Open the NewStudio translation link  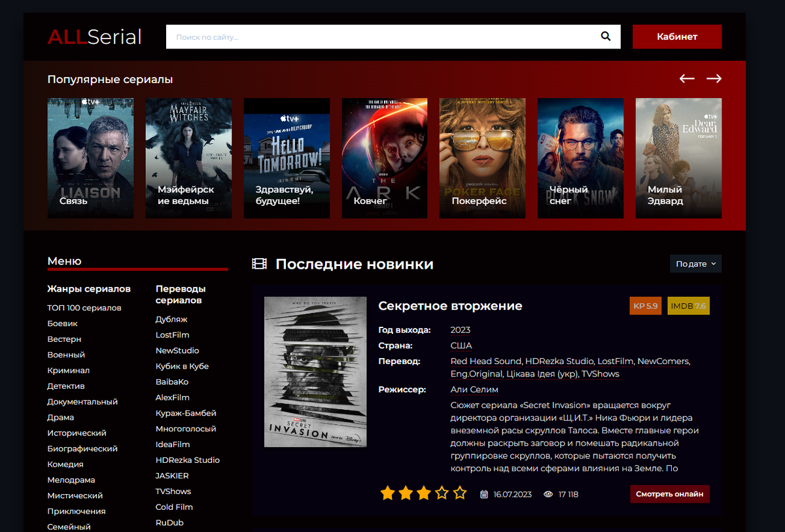(177, 351)
